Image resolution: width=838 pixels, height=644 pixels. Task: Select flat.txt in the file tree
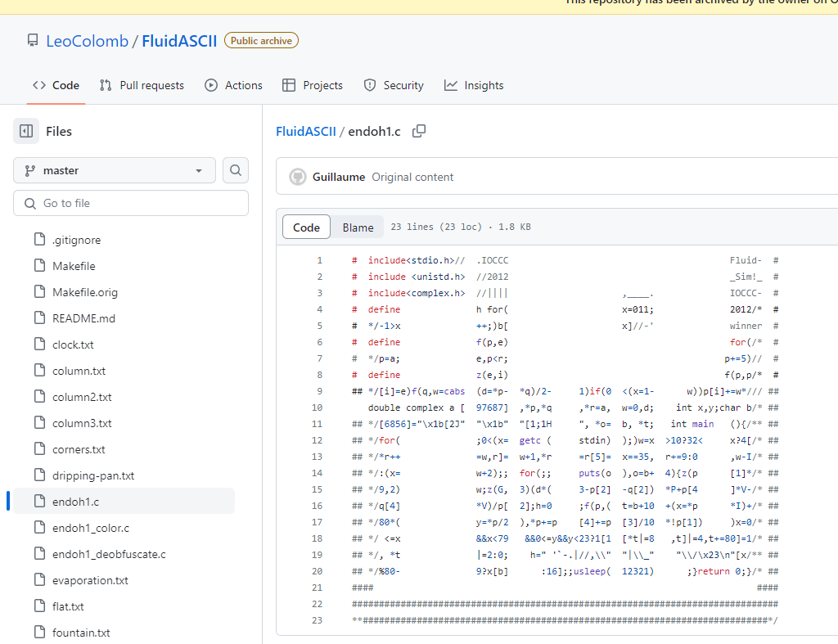(x=68, y=606)
